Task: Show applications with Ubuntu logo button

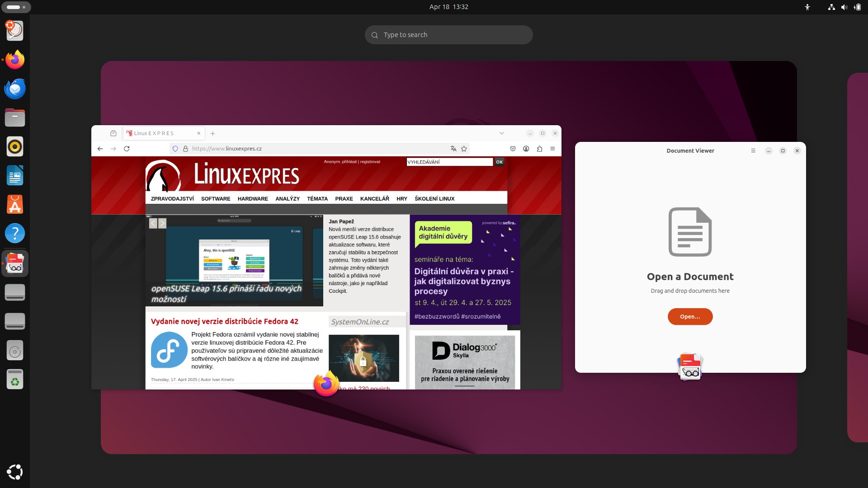Action: coord(15,472)
